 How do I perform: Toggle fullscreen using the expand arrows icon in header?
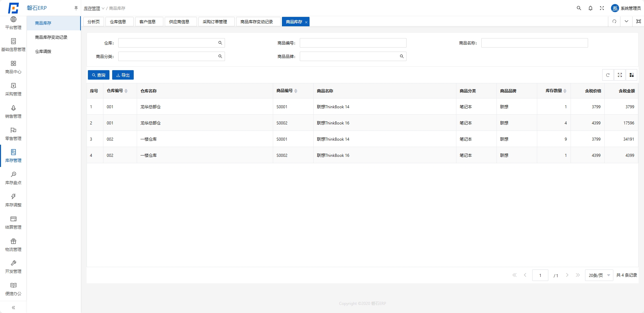(602, 8)
